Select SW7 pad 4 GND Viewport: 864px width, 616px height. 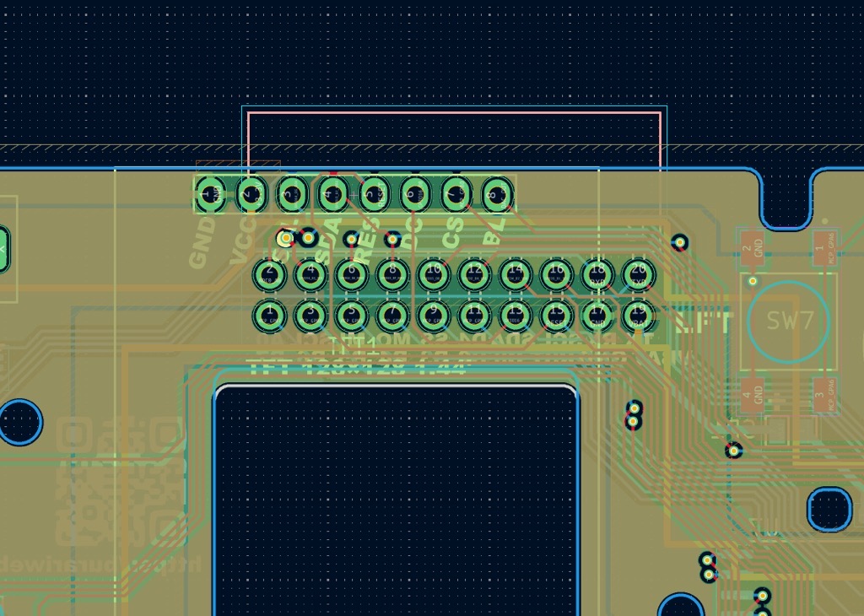point(748,393)
